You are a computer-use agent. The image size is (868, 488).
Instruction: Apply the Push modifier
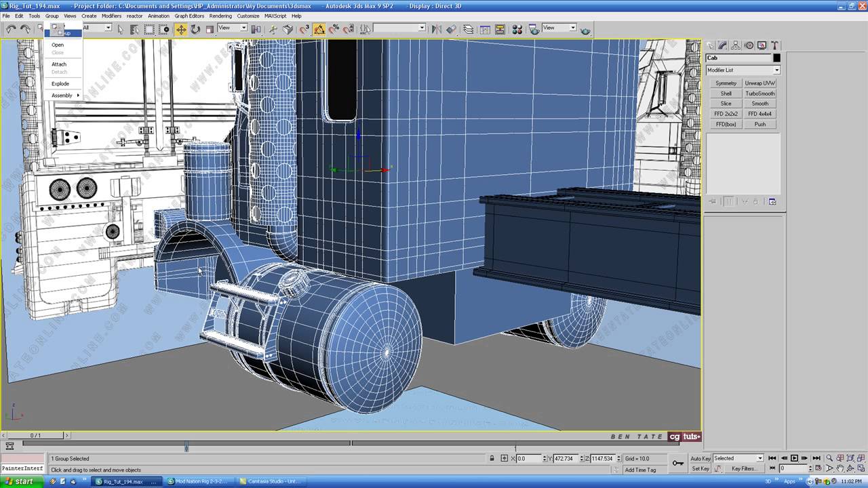coord(759,124)
